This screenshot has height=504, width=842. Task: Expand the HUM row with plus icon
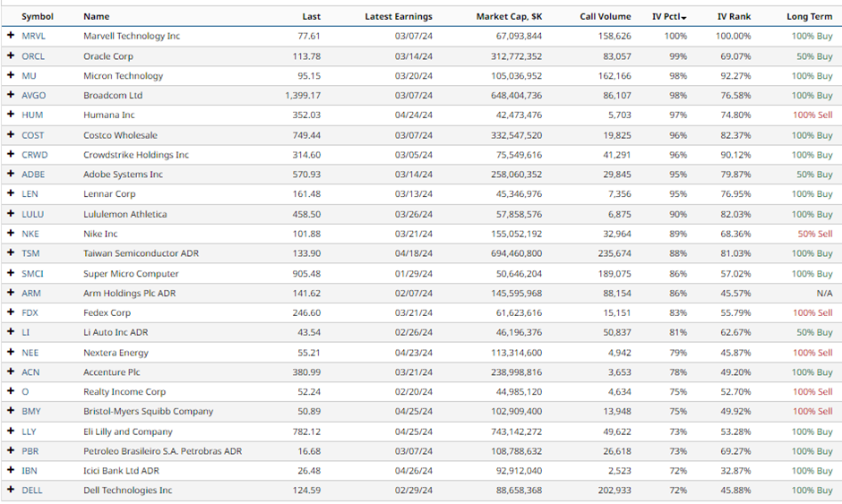[11, 115]
